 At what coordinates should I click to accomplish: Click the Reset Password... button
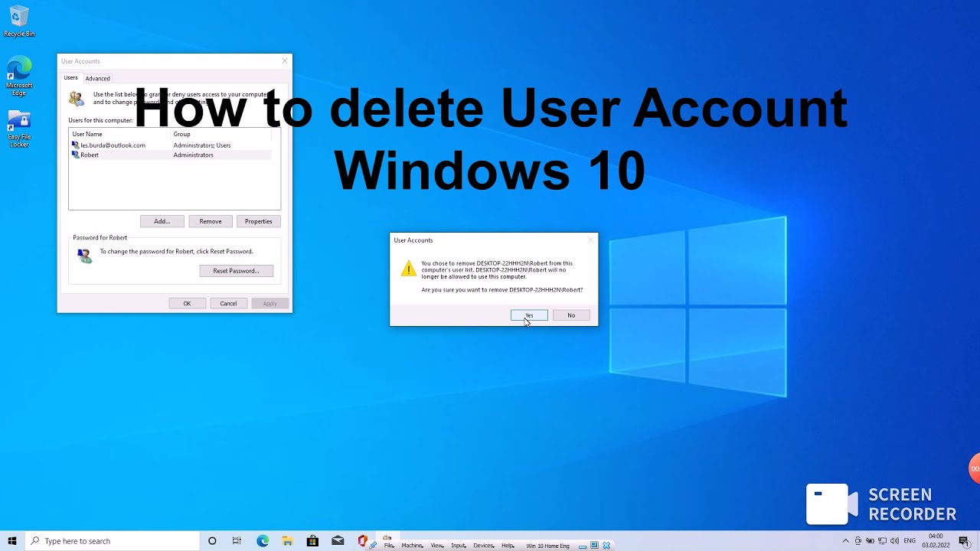[x=236, y=271]
